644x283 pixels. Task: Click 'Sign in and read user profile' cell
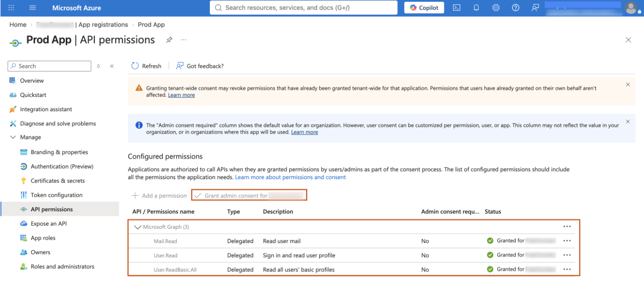tap(299, 255)
